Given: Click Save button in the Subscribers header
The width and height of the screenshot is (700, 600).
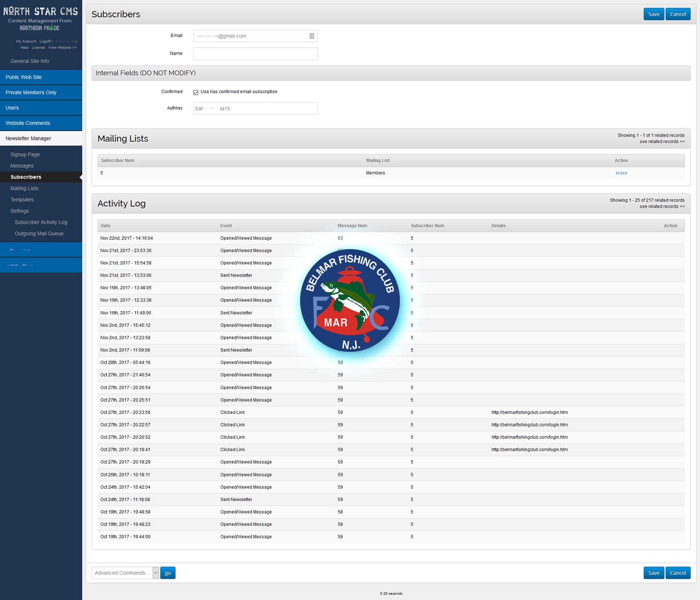Looking at the screenshot, I should 654,14.
